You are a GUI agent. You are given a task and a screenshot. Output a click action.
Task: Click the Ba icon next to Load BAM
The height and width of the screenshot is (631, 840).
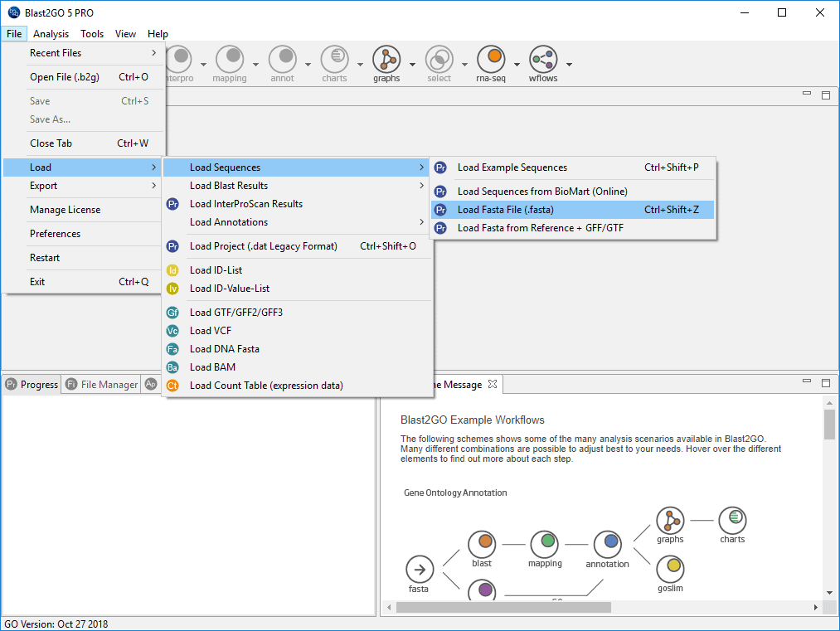[172, 367]
